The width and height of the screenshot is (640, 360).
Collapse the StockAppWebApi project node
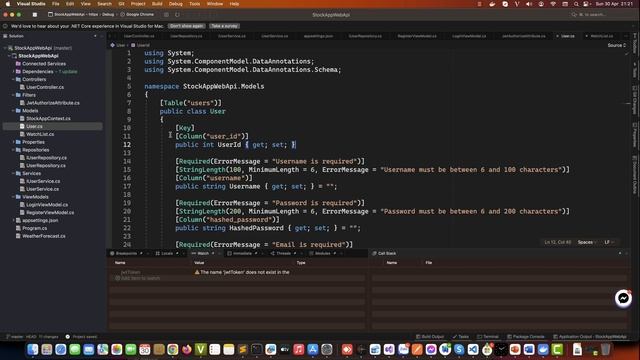click(x=9, y=56)
